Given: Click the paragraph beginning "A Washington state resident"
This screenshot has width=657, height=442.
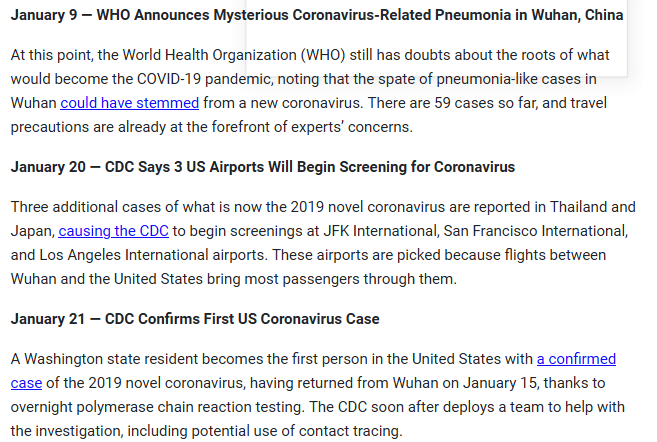Looking at the screenshot, I should coord(312,395).
